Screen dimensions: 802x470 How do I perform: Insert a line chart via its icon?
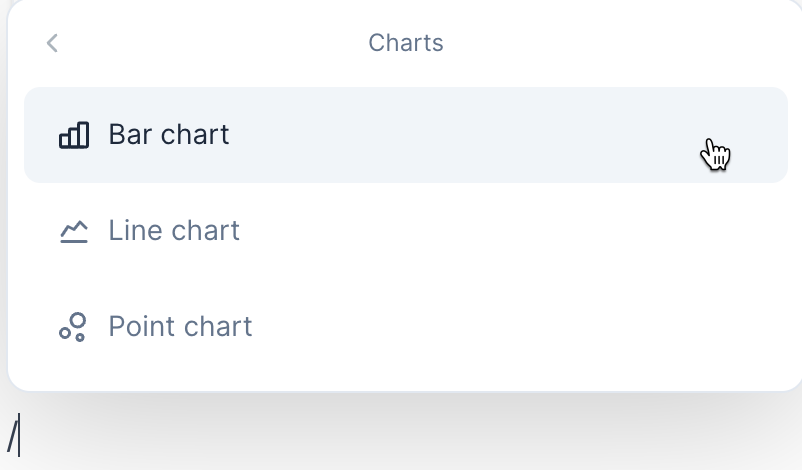point(74,232)
